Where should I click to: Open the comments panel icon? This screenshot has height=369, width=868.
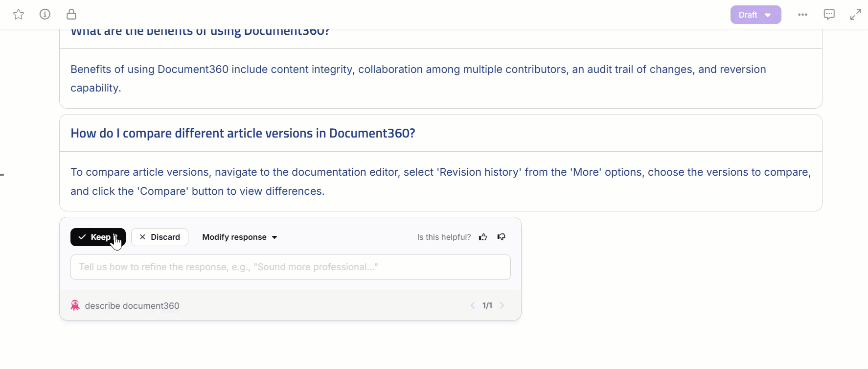point(829,15)
